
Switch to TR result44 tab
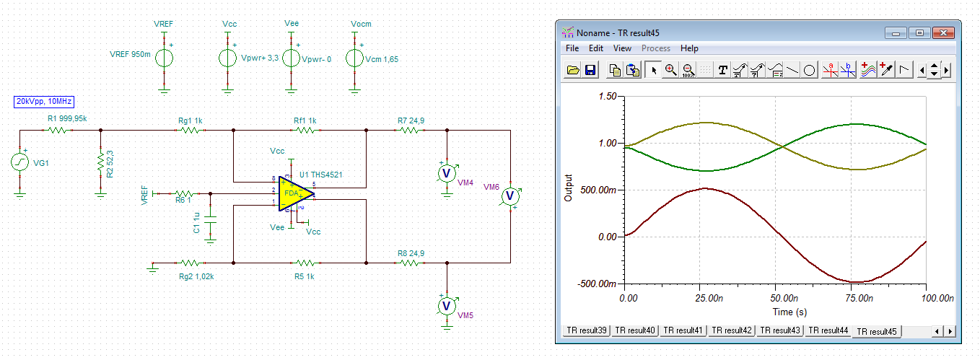click(828, 330)
